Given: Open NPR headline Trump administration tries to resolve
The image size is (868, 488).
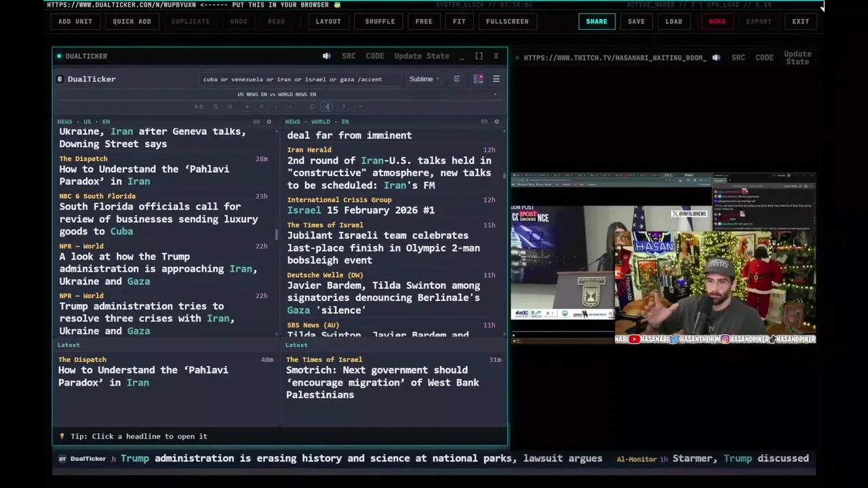Looking at the screenshot, I should 147,319.
